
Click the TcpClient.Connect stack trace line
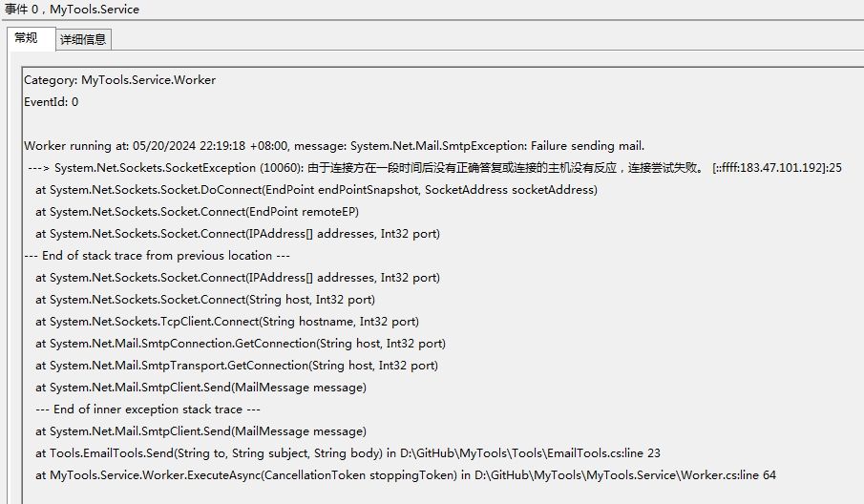pos(227,322)
